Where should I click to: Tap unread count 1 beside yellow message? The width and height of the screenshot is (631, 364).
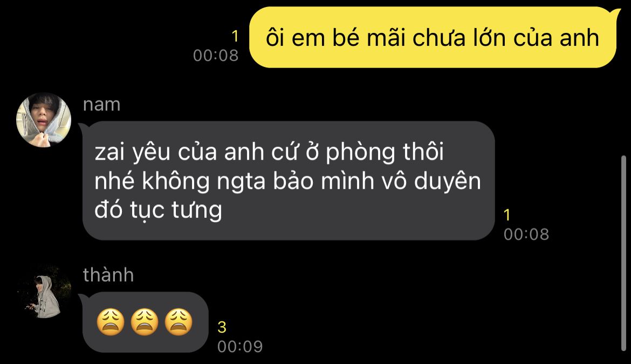236,37
